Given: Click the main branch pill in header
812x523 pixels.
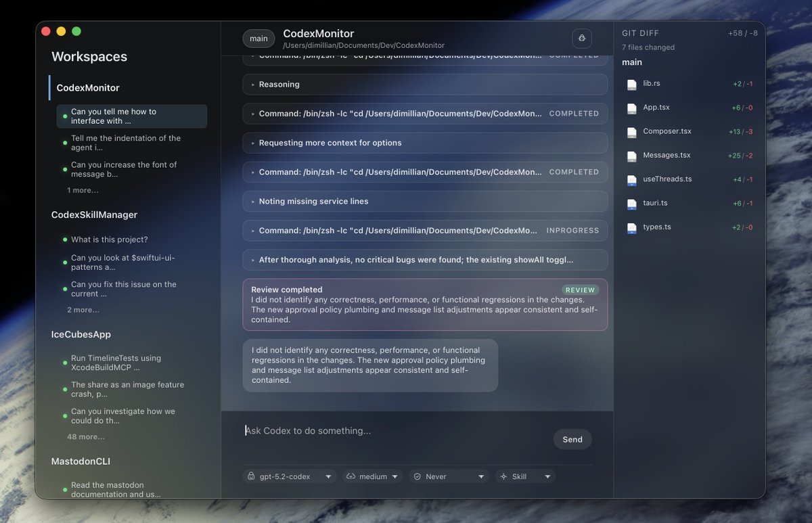Looking at the screenshot, I should pyautogui.click(x=258, y=39).
